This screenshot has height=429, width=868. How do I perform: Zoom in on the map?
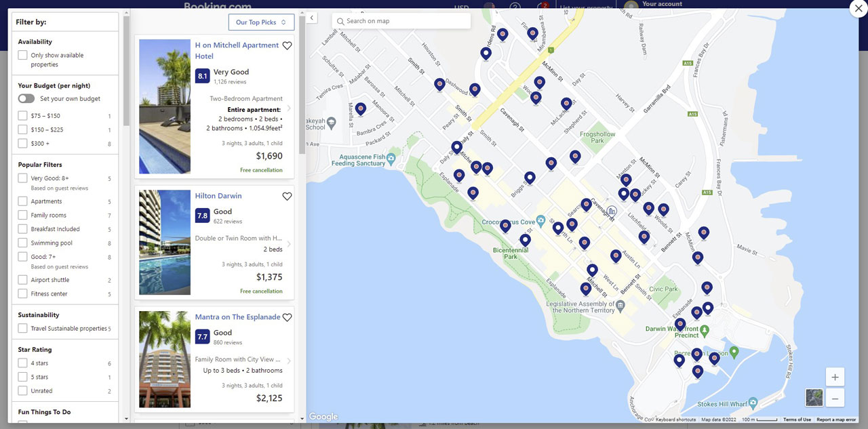[835, 377]
